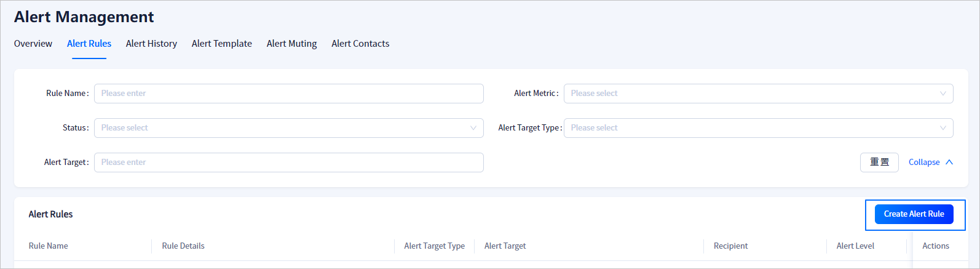Expand the Alert Target Type select box
Viewport: 980px width, 269px height.
(x=750, y=128)
